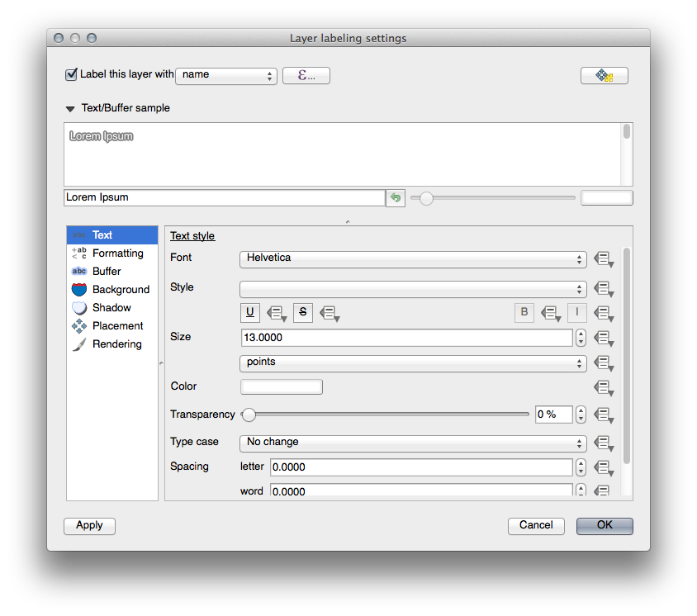Click data defined override for Type case
The width and height of the screenshot is (697, 616).
pos(603,443)
